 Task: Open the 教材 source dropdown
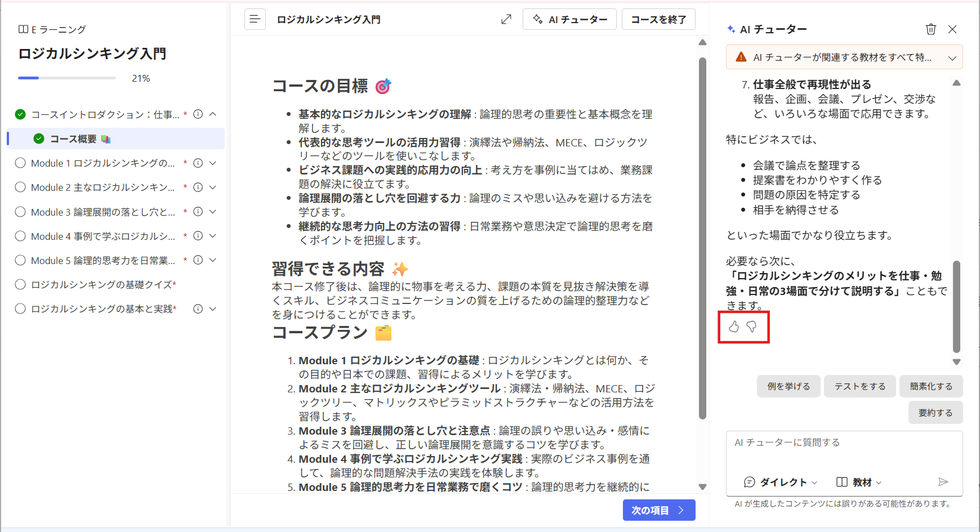coord(859,482)
